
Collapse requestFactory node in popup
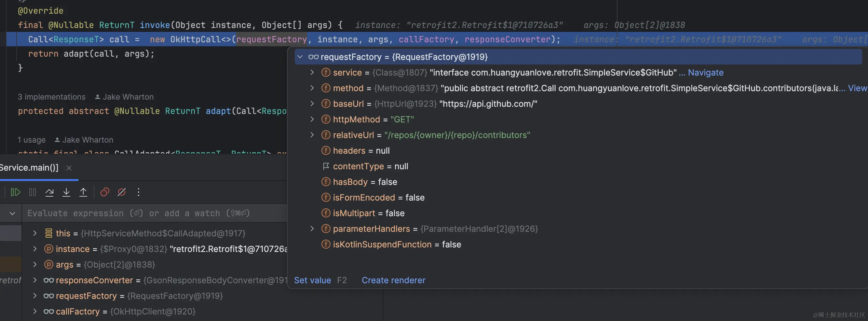coord(300,57)
